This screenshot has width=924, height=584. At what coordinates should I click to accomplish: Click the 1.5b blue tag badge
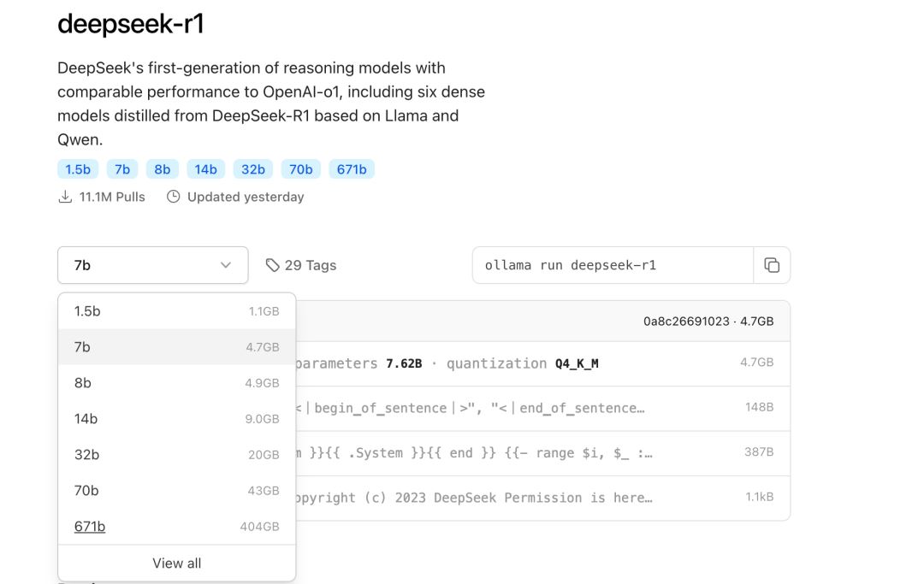(x=78, y=169)
